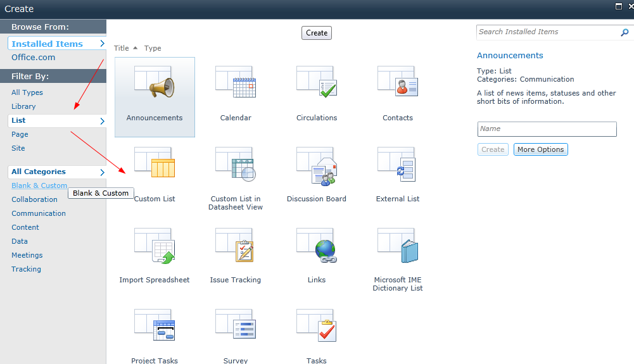634x364 pixels.
Task: Filter templates by Library type
Action: [23, 106]
